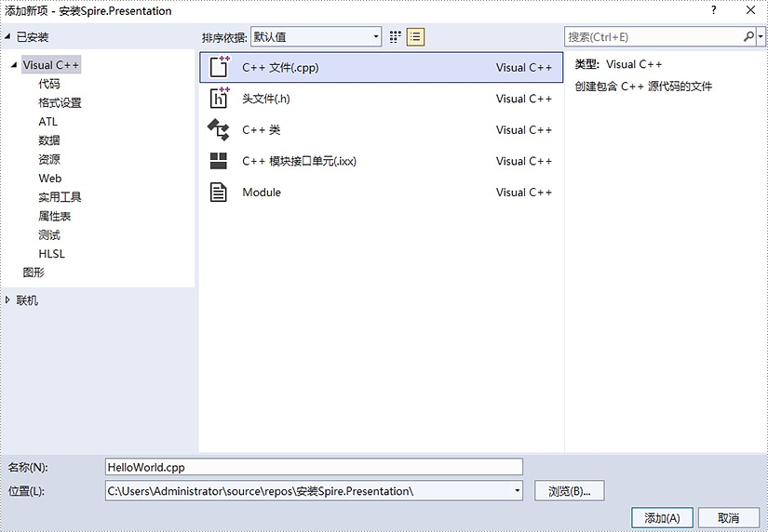Image resolution: width=768 pixels, height=532 pixels.
Task: Select the C++ 类 class icon
Action: click(219, 129)
